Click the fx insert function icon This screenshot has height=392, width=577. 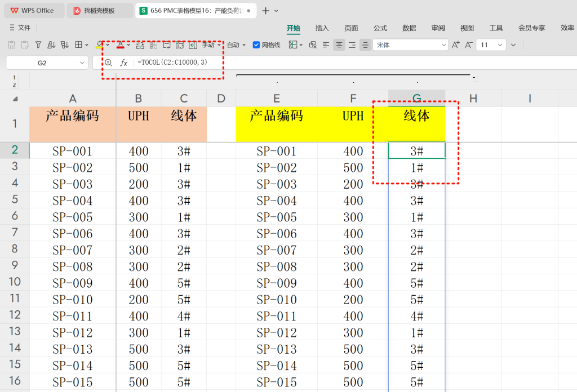123,63
